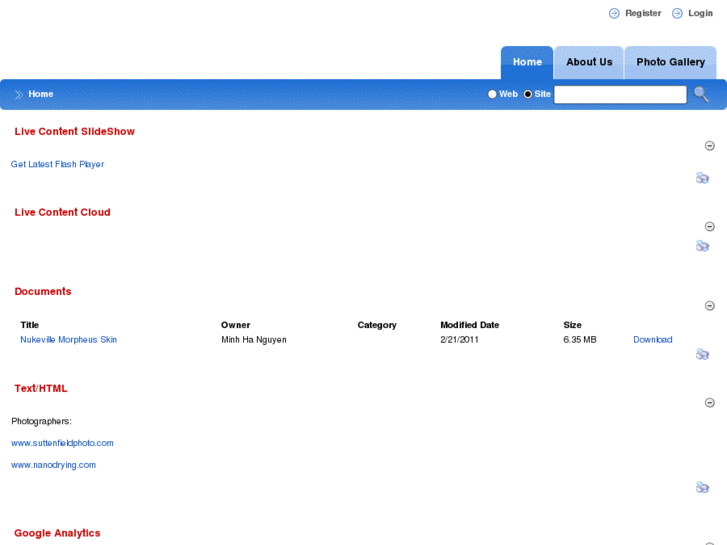Open Get Latest Flash Player link
727x545 pixels.
57,164
